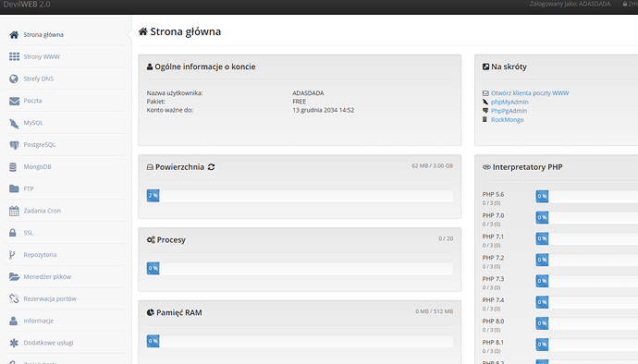
Task: Refresh disk usage next to Powierzchnia
Action: click(x=211, y=167)
